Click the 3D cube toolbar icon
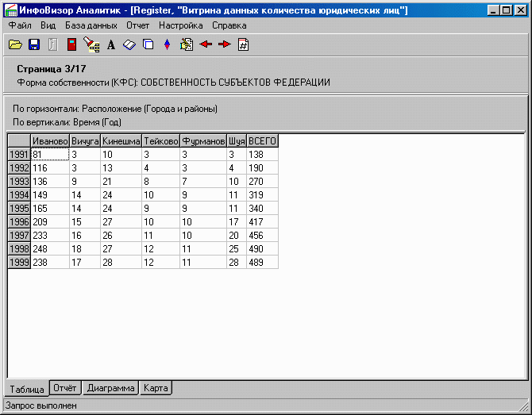532x415 pixels. tap(148, 44)
